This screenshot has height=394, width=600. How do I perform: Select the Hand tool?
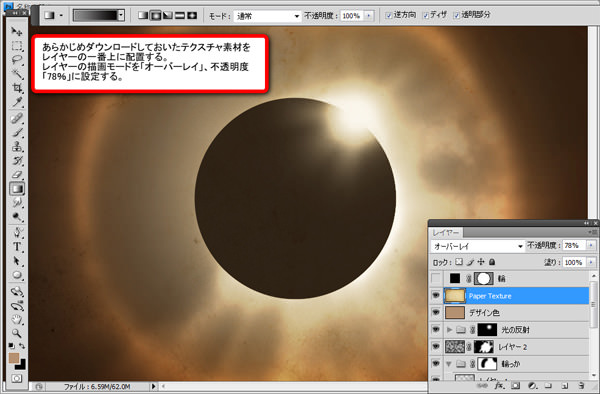tap(16, 319)
